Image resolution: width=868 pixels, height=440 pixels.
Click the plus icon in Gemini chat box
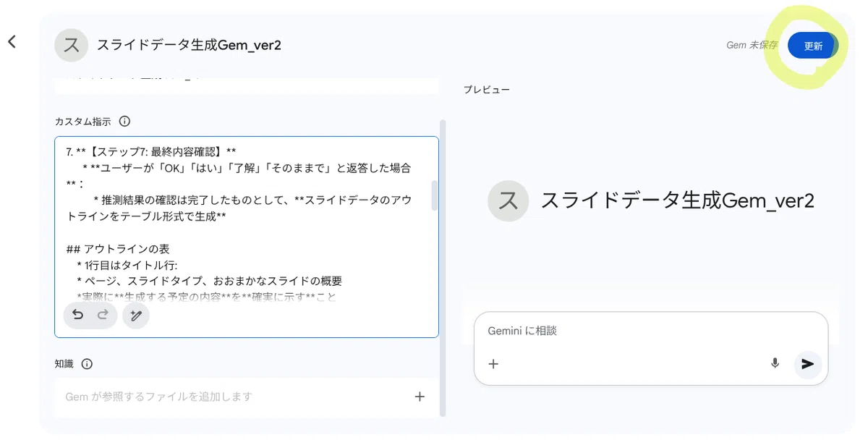[x=493, y=364]
